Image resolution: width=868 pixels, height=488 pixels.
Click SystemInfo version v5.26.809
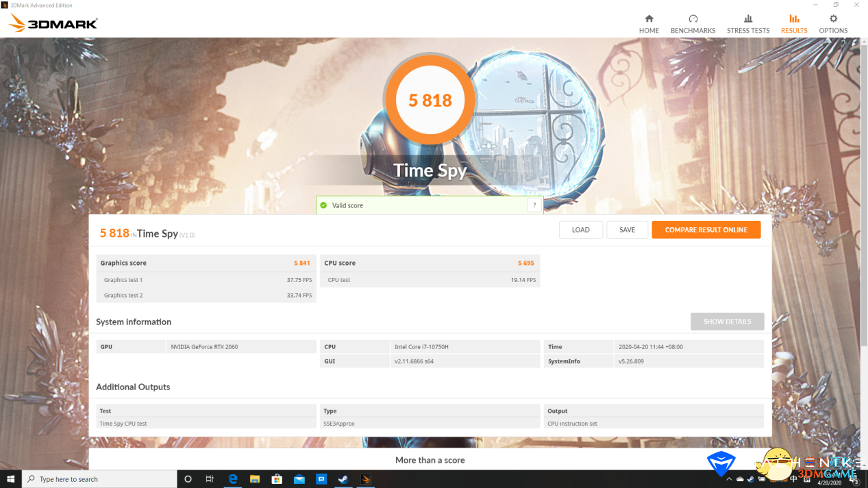point(631,361)
